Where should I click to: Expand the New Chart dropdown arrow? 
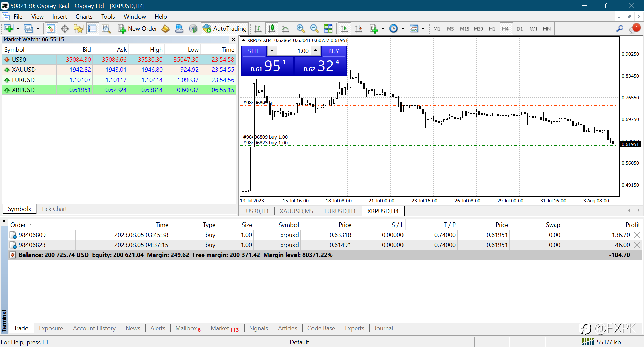tap(18, 29)
